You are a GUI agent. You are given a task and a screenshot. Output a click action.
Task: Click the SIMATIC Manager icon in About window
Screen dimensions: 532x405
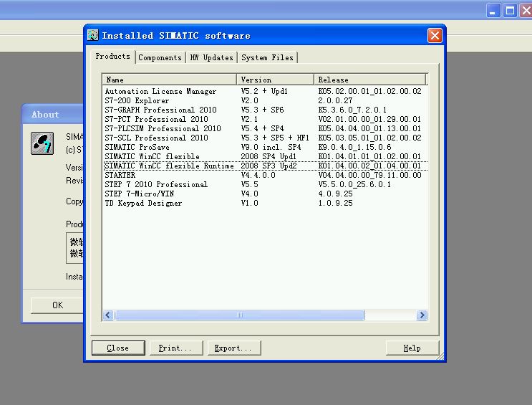(x=42, y=143)
